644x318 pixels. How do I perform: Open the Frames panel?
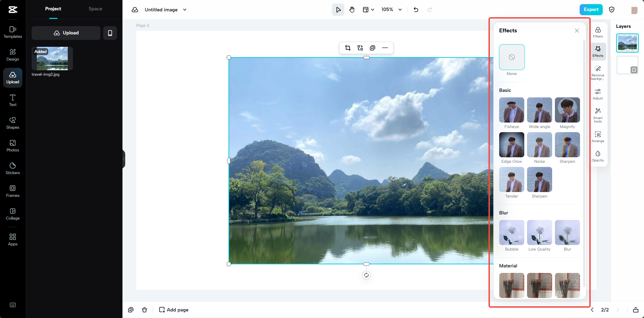(13, 191)
